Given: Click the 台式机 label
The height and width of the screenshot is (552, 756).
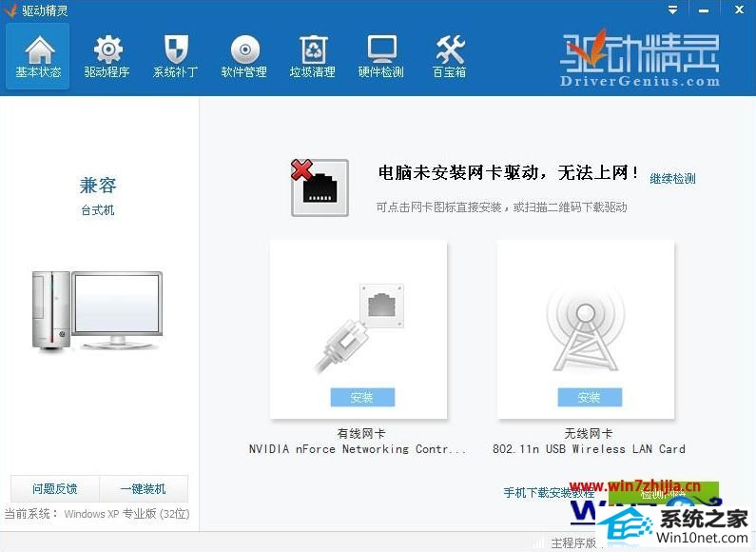Looking at the screenshot, I should point(98,210).
